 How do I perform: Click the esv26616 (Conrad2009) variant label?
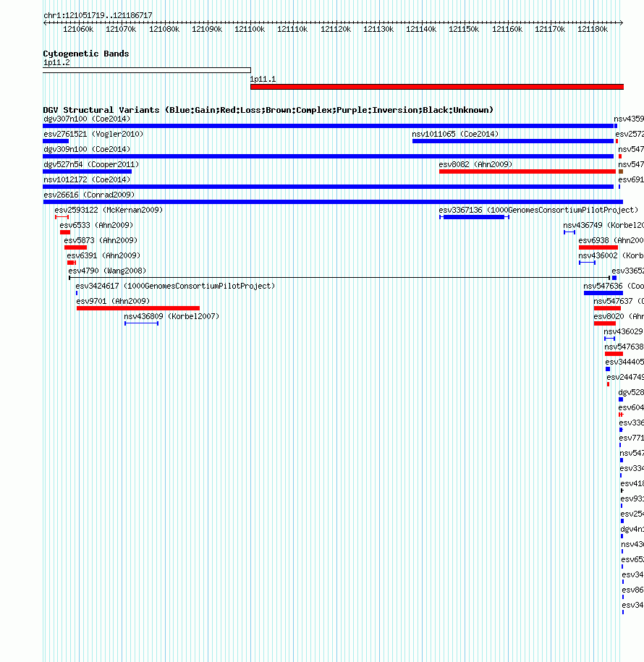tap(89, 195)
